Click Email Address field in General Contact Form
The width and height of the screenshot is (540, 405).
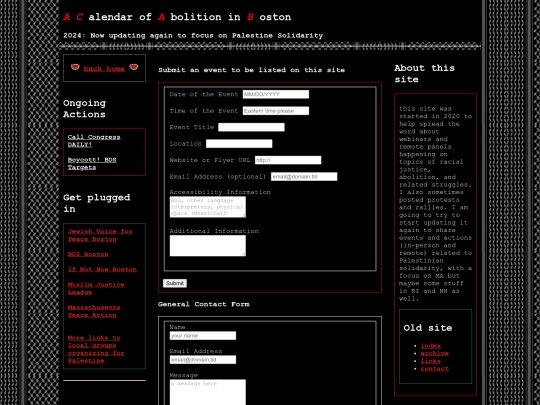tap(203, 360)
